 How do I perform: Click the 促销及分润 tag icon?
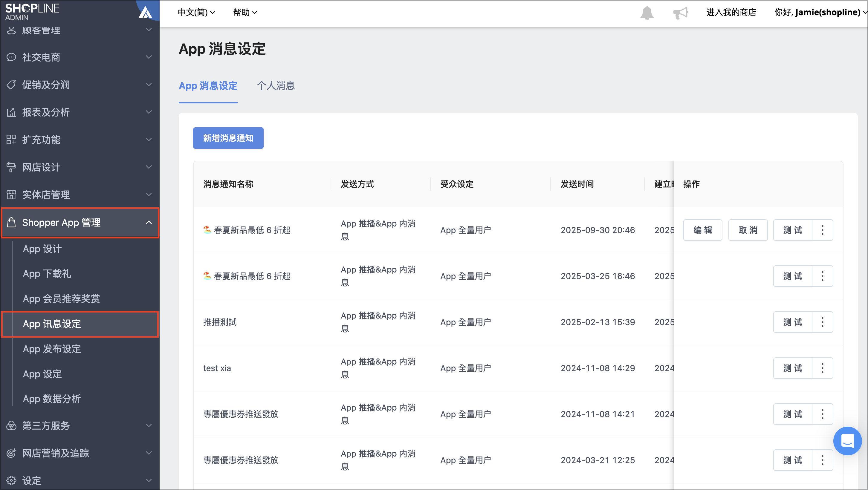[x=11, y=85]
